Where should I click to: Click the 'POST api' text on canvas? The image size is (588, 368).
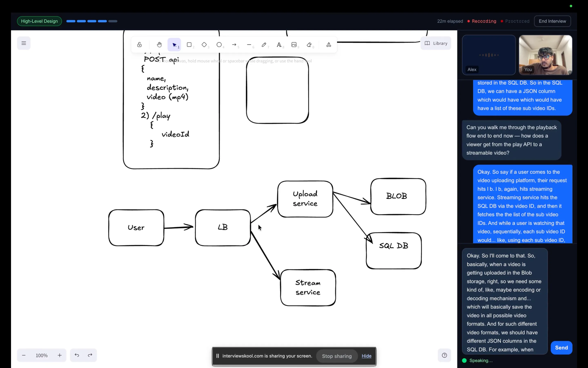click(161, 59)
